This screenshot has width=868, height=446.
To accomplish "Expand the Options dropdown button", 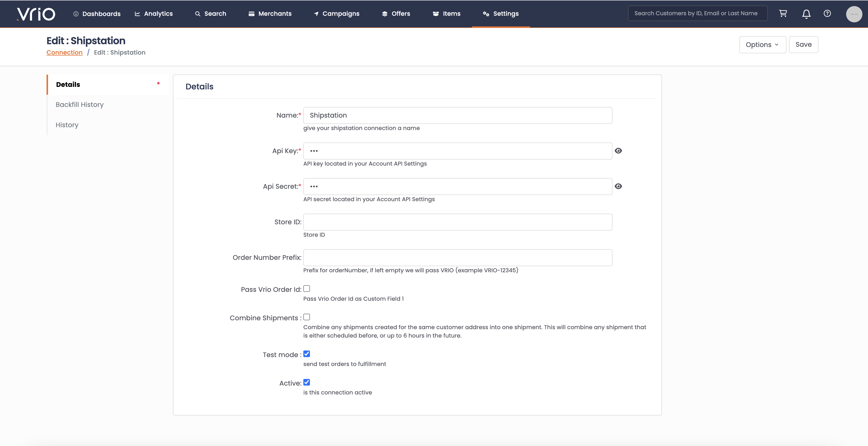I will pos(762,44).
